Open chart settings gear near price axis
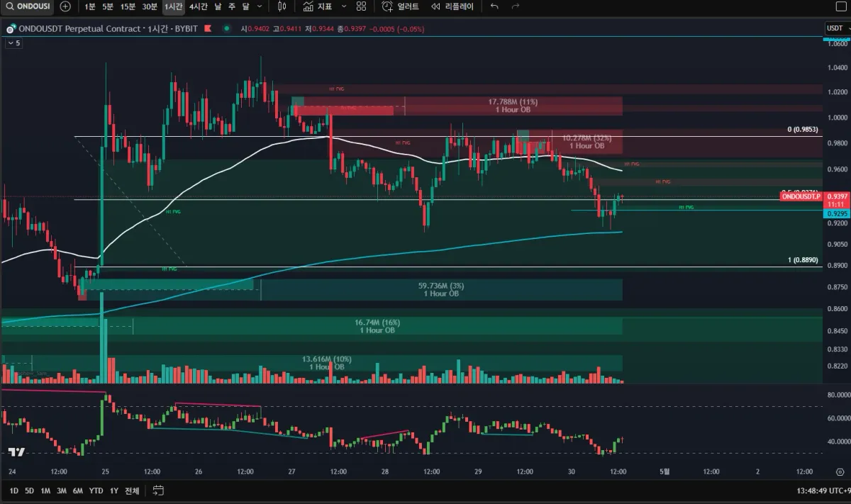 (840, 471)
